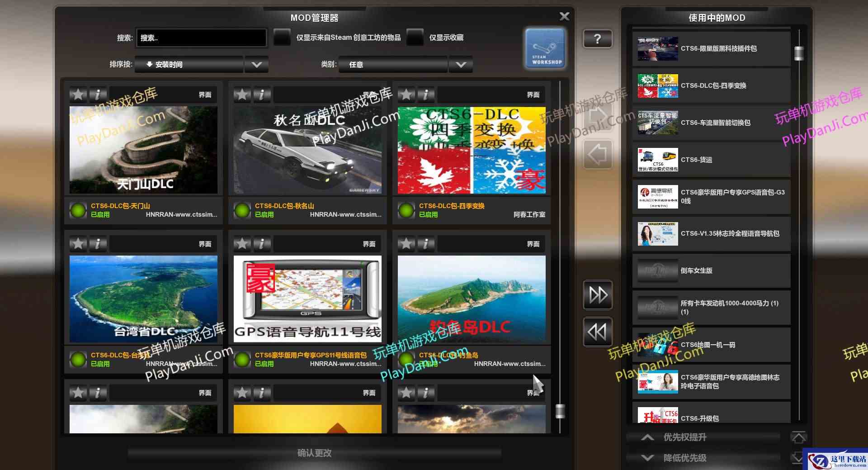
Task: Click 优先权提升 priority up chevron
Action: click(647, 437)
